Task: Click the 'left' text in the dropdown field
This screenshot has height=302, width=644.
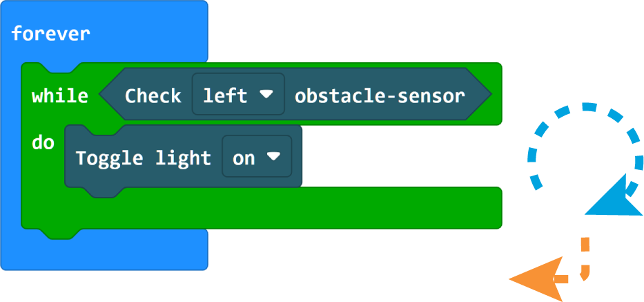Action: coord(226,96)
